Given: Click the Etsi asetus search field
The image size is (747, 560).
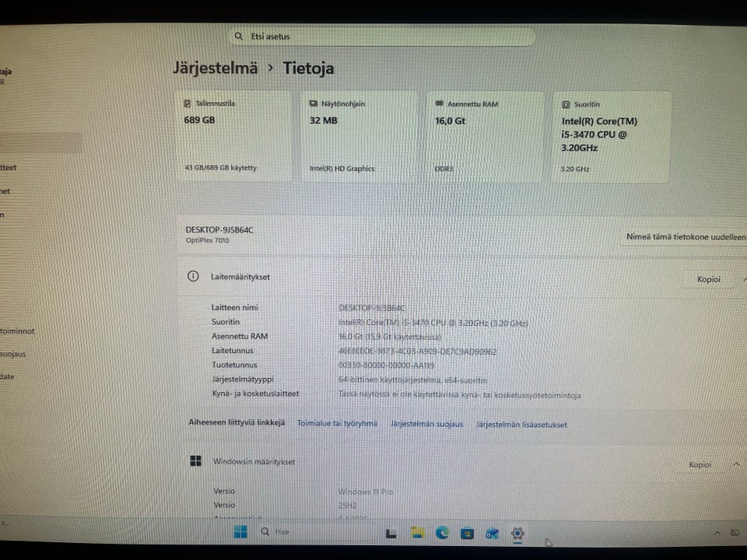Looking at the screenshot, I should click(x=383, y=37).
